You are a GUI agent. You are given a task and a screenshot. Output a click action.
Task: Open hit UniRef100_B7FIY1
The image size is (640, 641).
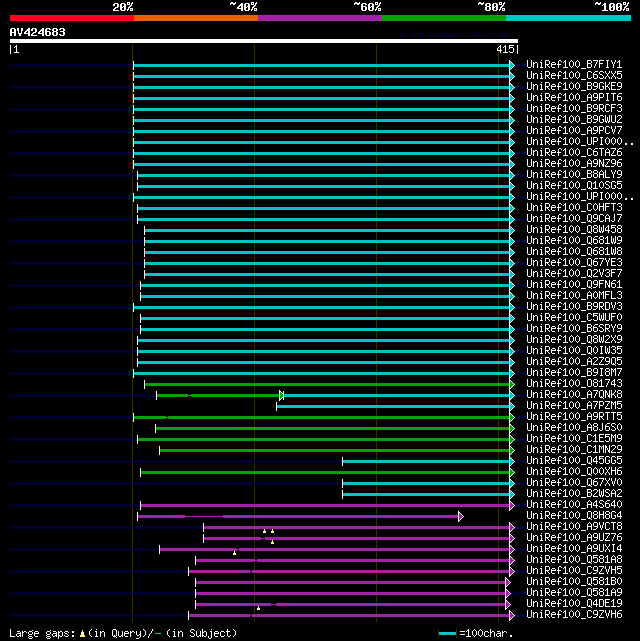pyautogui.click(x=574, y=65)
